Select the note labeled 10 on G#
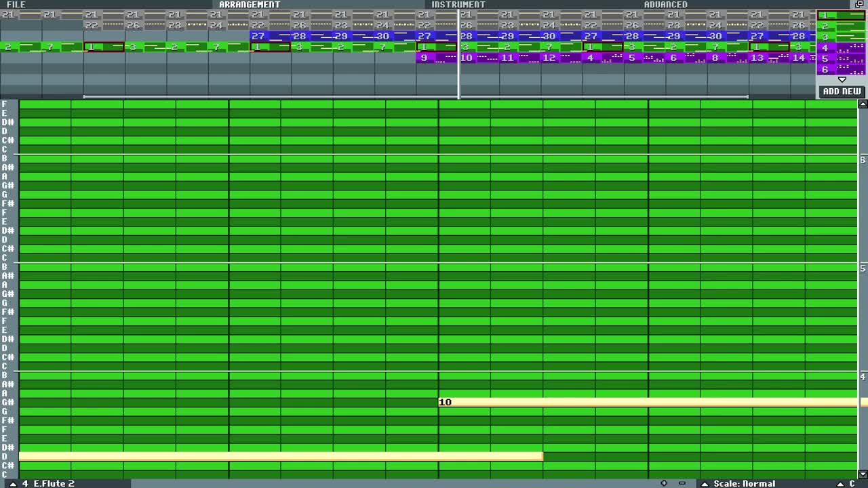This screenshot has width=868, height=488. click(648, 402)
